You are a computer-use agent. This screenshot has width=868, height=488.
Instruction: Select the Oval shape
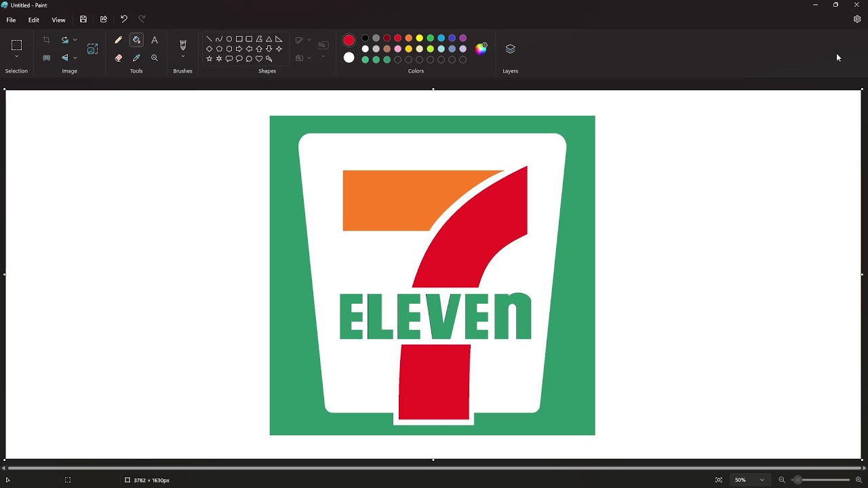(229, 39)
